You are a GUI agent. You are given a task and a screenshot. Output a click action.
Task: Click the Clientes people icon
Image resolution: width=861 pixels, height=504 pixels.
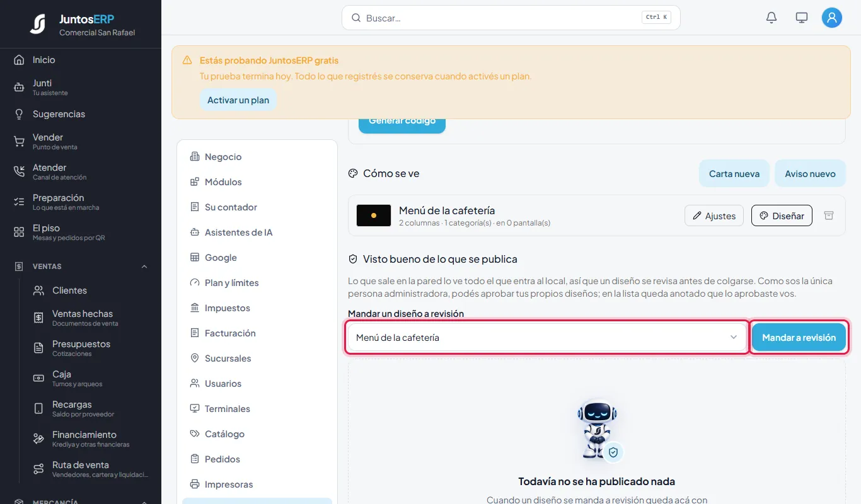tap(38, 290)
